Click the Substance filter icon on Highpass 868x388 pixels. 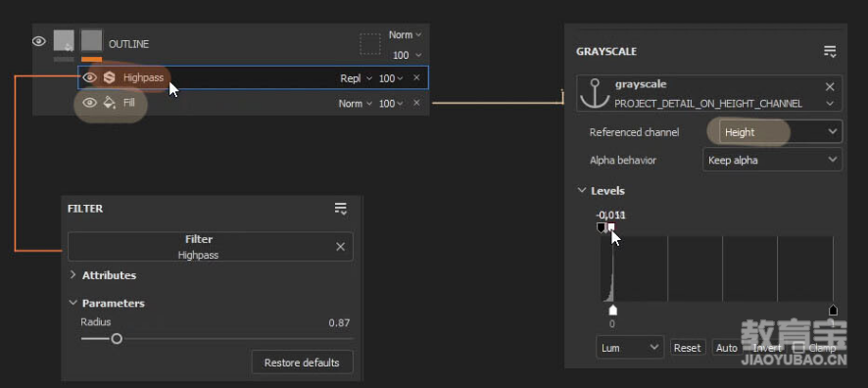109,78
